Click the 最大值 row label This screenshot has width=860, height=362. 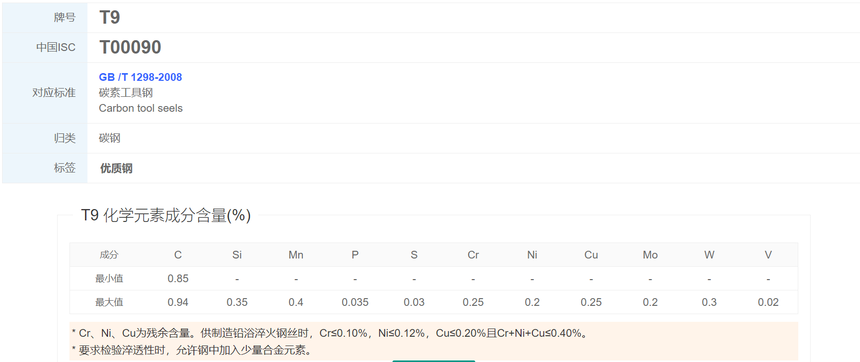click(x=109, y=302)
